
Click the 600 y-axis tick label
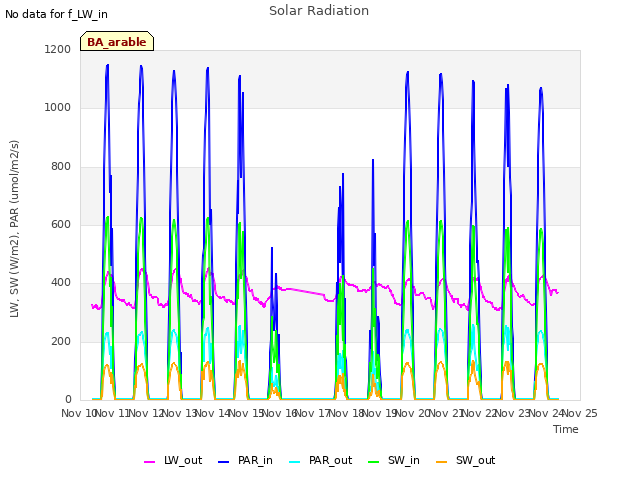[x=61, y=224]
